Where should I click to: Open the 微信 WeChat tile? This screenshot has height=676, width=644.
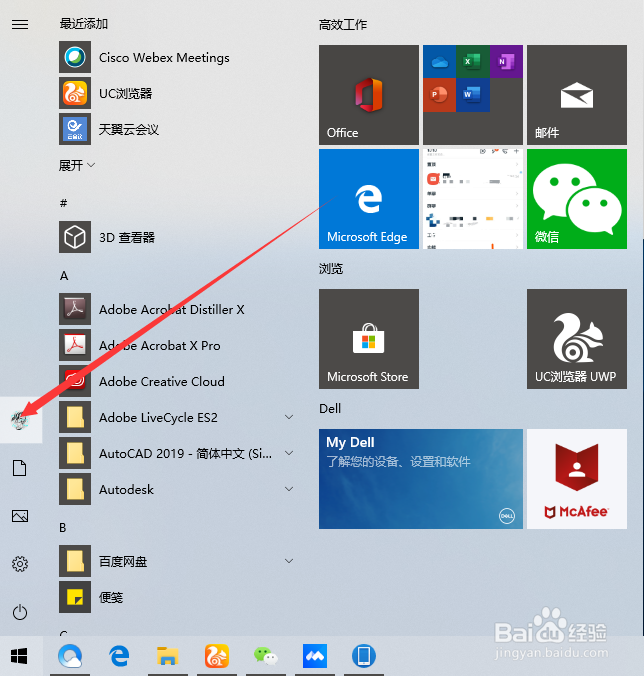pos(577,199)
